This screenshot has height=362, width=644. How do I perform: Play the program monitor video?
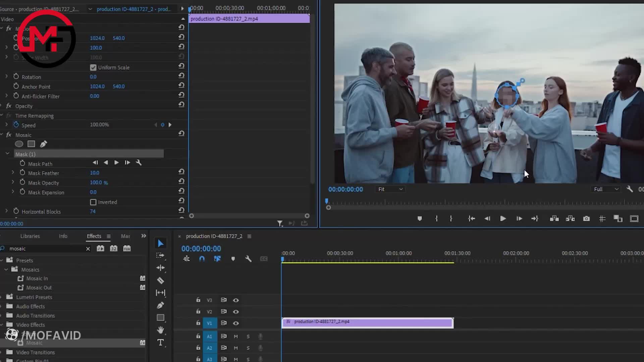click(503, 219)
